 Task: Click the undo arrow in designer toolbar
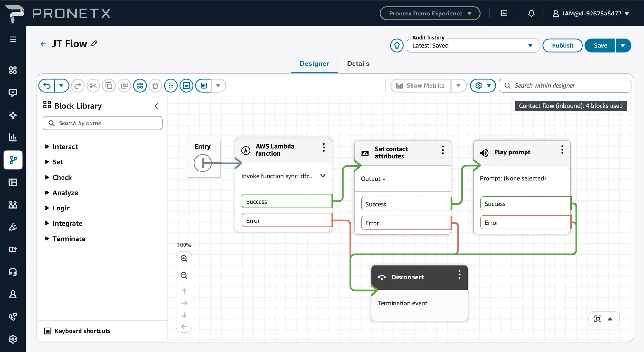pyautogui.click(x=47, y=86)
